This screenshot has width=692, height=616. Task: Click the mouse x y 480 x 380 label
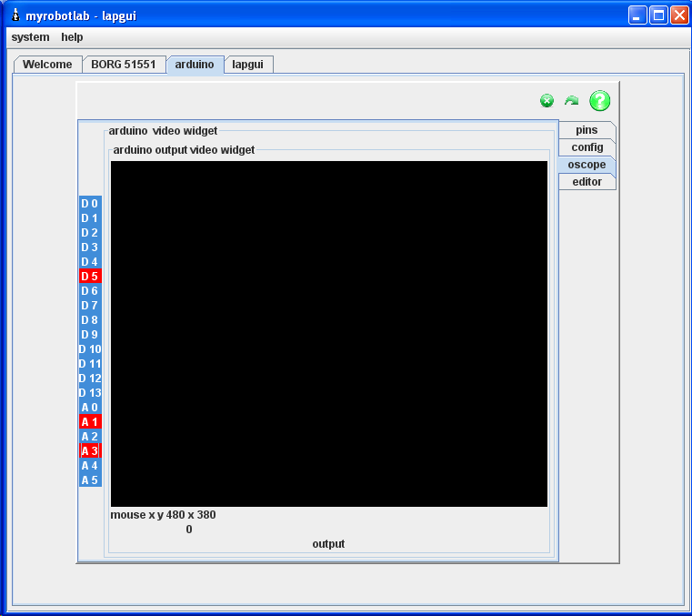tap(163, 515)
